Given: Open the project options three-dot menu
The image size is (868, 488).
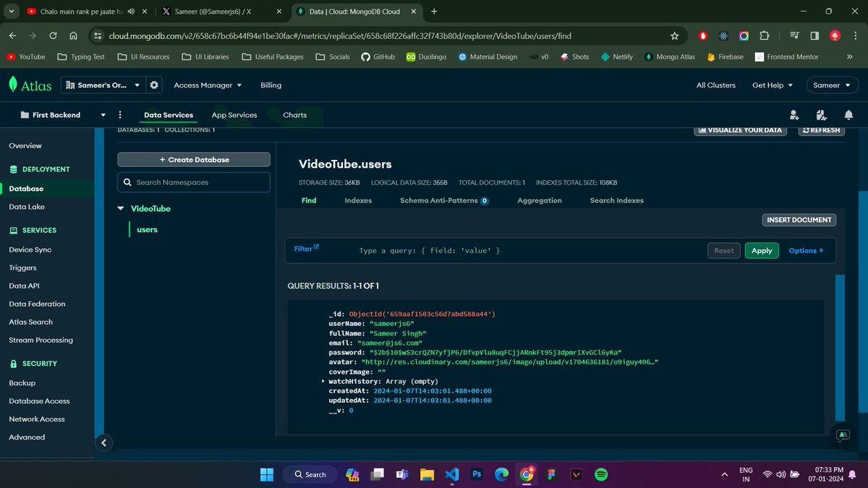Looking at the screenshot, I should (120, 115).
